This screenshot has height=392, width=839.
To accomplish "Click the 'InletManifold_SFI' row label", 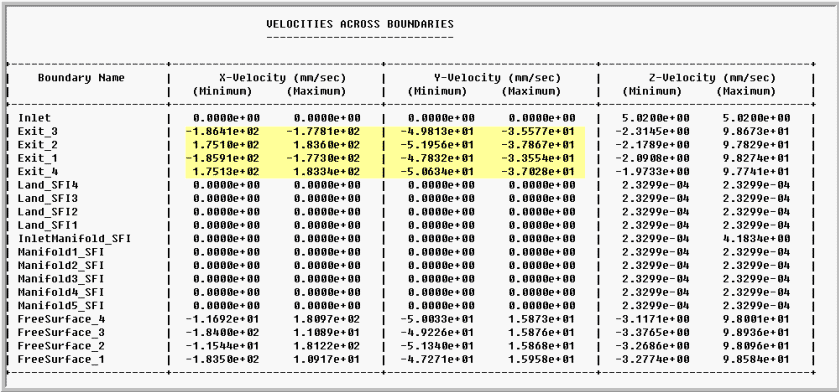I will tap(74, 239).
